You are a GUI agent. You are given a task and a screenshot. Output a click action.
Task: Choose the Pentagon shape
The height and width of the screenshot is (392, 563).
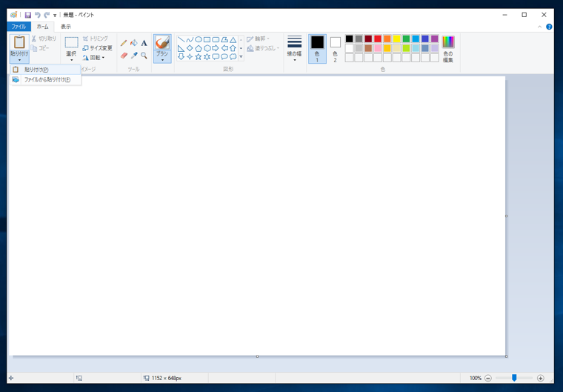[199, 48]
